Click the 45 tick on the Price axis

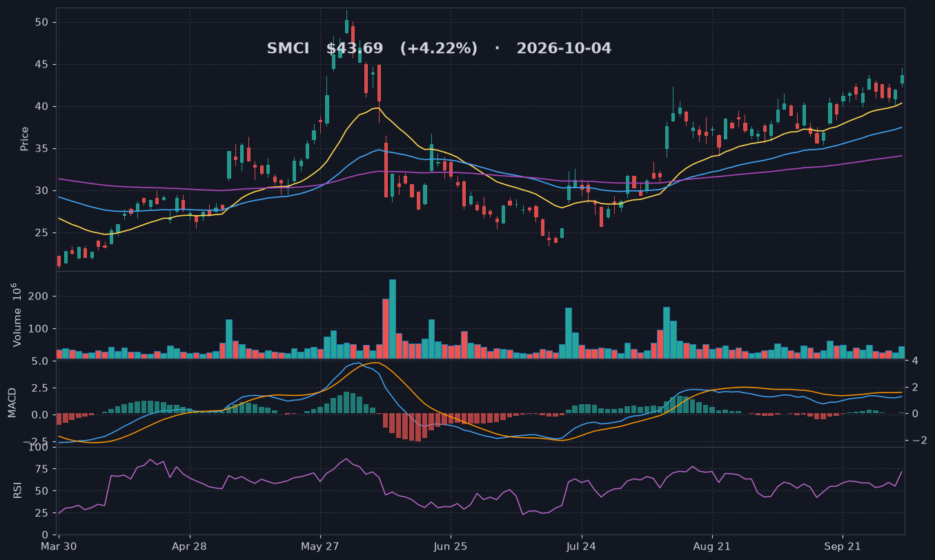coord(41,65)
